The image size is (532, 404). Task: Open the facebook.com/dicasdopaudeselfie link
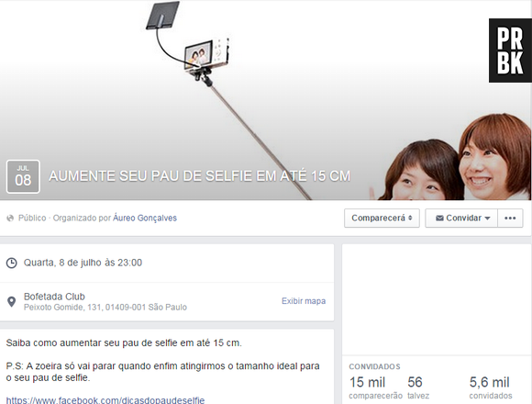(x=105, y=400)
